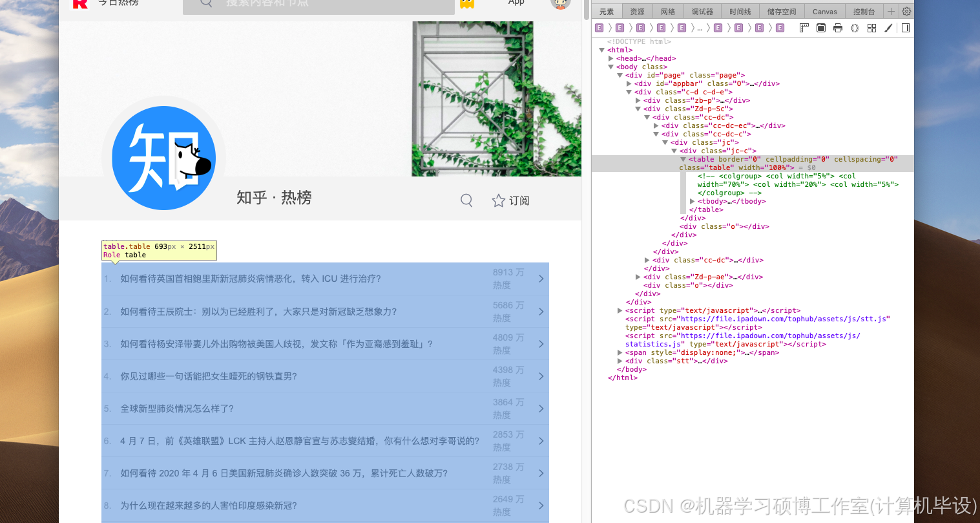Open item about 美国新冠肺炎确诊人数突破 36 万
Image resolution: width=980 pixels, height=523 pixels.
(284, 473)
